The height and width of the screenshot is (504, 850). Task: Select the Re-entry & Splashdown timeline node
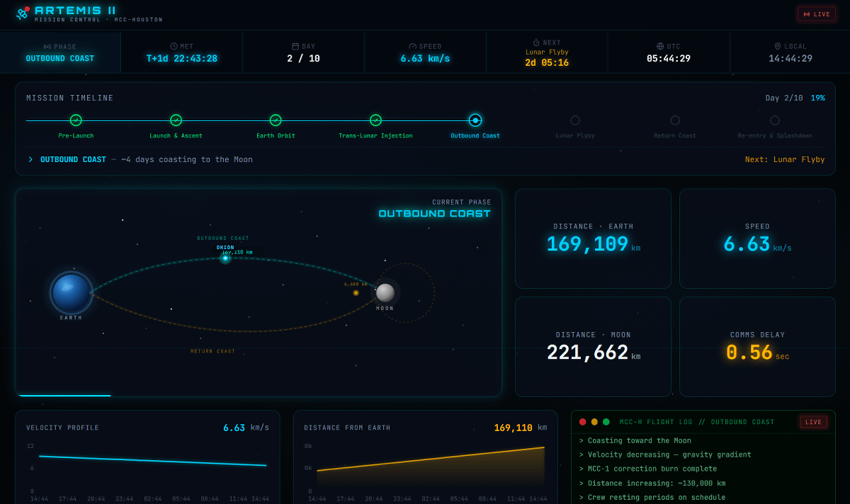coord(775,120)
